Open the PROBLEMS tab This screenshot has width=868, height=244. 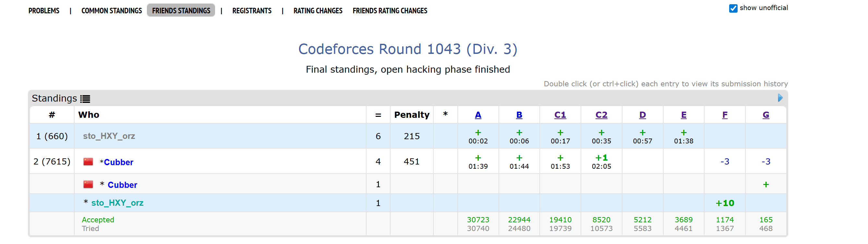coord(44,11)
